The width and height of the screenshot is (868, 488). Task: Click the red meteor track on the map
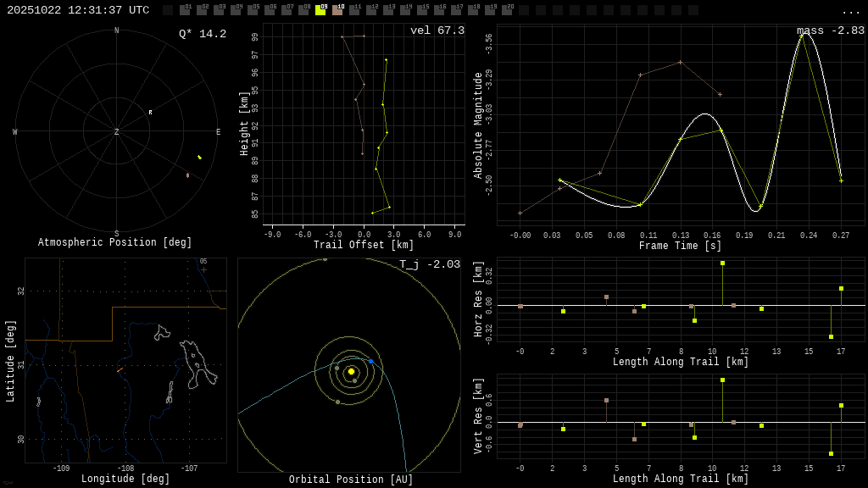[x=120, y=369]
